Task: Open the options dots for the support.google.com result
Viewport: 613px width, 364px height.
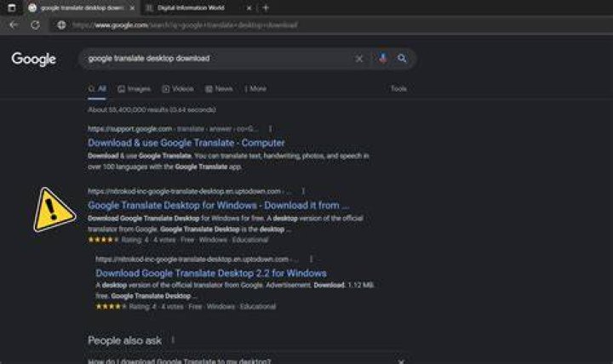Action: coord(271,128)
